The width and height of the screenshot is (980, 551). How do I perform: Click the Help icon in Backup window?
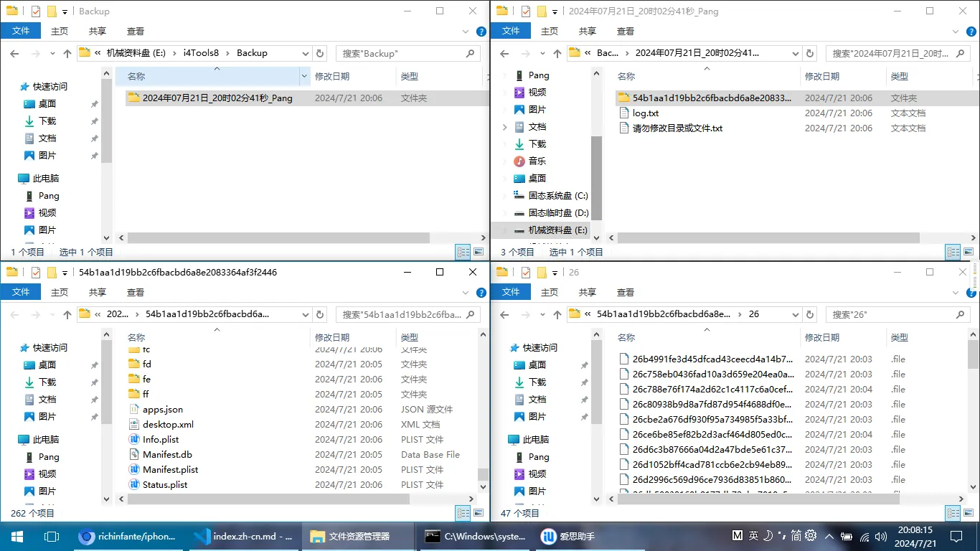coord(481,32)
